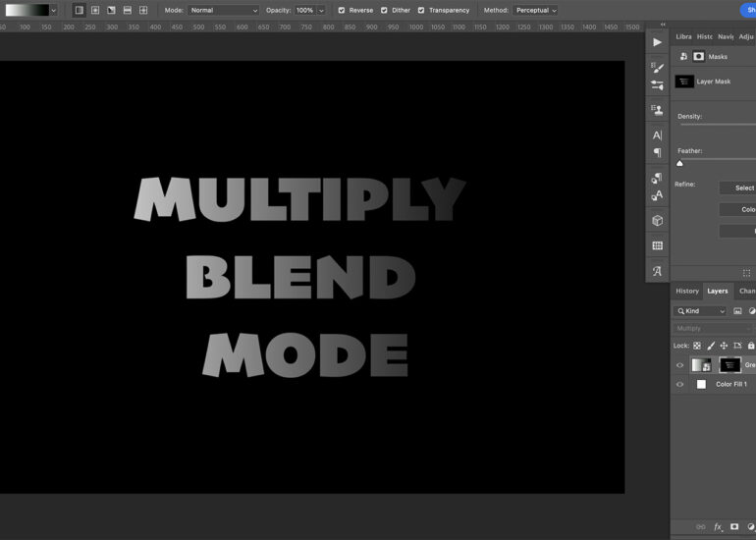
Task: Collapse panels with double-arrow expander
Action: pos(663,25)
